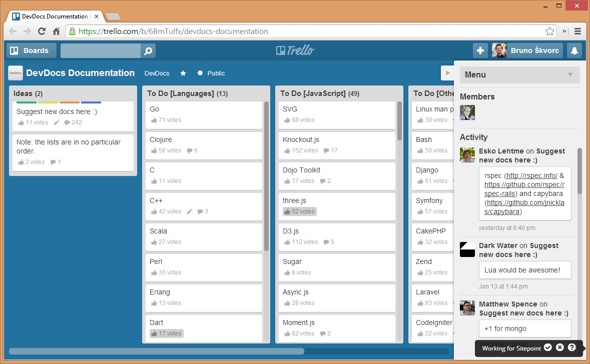The height and width of the screenshot is (364, 590).
Task: Click pencil icon on Suggest new docs card
Action: click(57, 122)
